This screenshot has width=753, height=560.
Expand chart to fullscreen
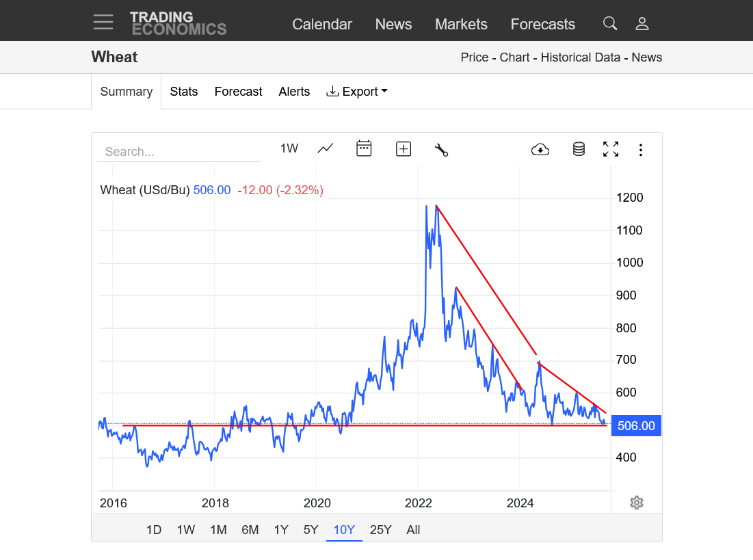pyautogui.click(x=610, y=149)
